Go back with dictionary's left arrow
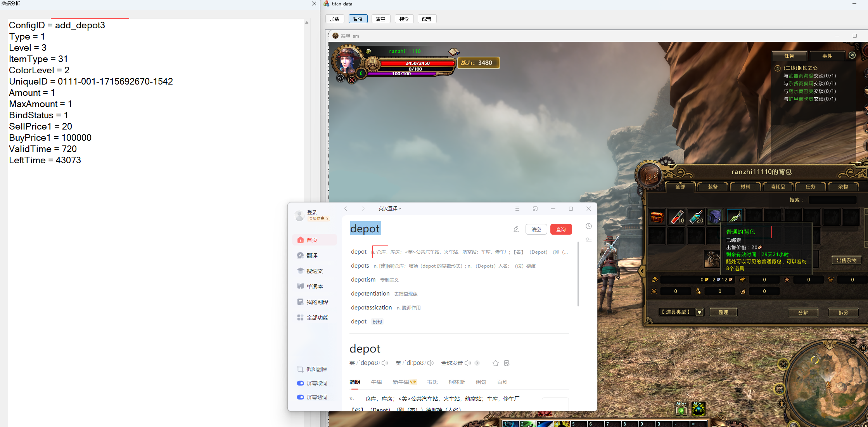The image size is (868, 427). tap(346, 209)
